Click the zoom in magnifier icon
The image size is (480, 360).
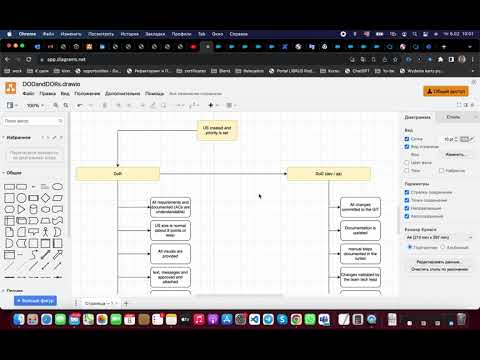click(x=56, y=105)
